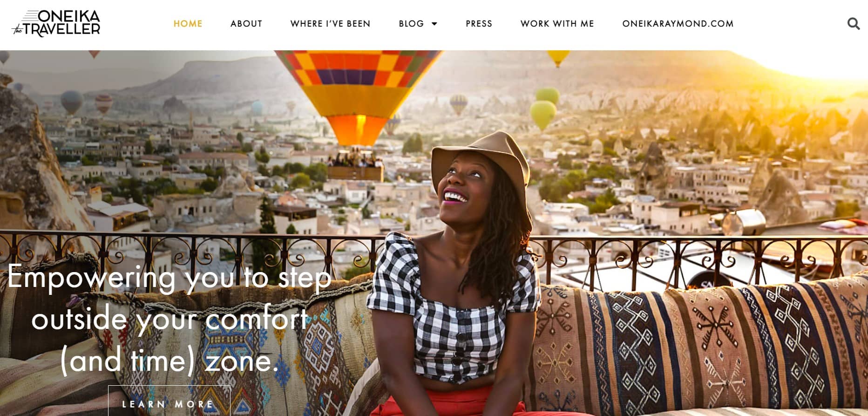The height and width of the screenshot is (416, 868).
Task: Go to the Home menu item
Action: [188, 23]
